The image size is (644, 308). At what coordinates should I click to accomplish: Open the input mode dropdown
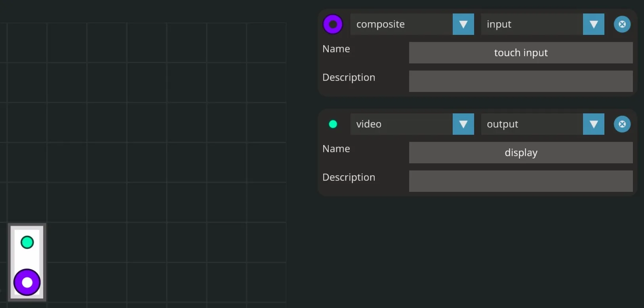[x=532, y=25]
